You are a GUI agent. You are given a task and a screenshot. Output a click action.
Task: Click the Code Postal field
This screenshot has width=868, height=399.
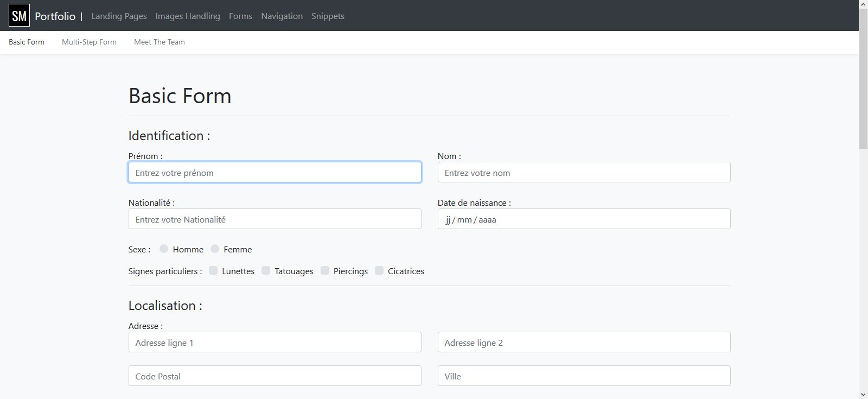click(x=275, y=376)
